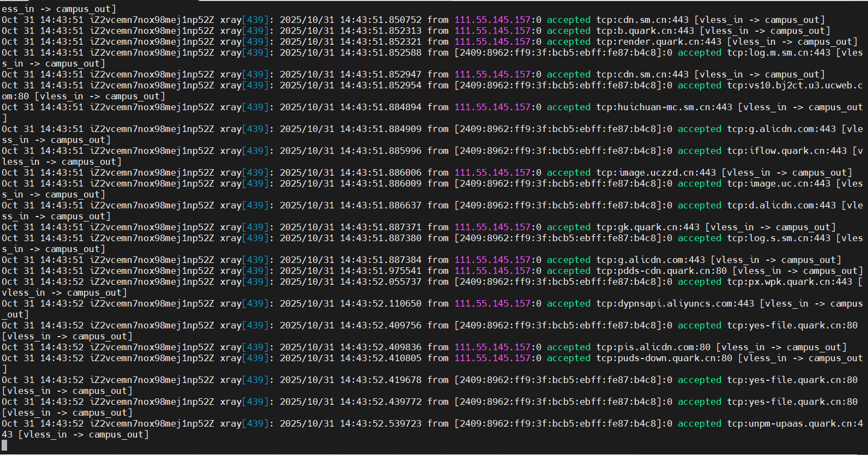Click the timestamp 14:43:52.539723
868x455 pixels.
381,423
